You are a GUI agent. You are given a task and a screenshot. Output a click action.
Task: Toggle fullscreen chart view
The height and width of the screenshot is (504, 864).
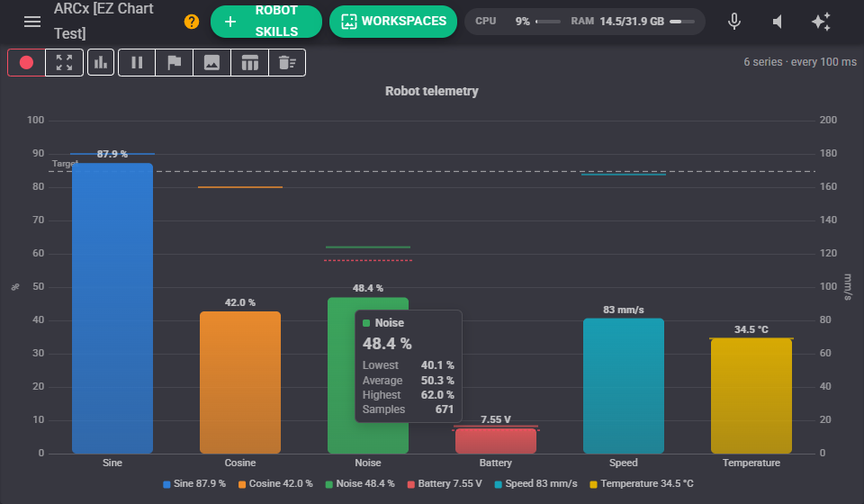(64, 62)
